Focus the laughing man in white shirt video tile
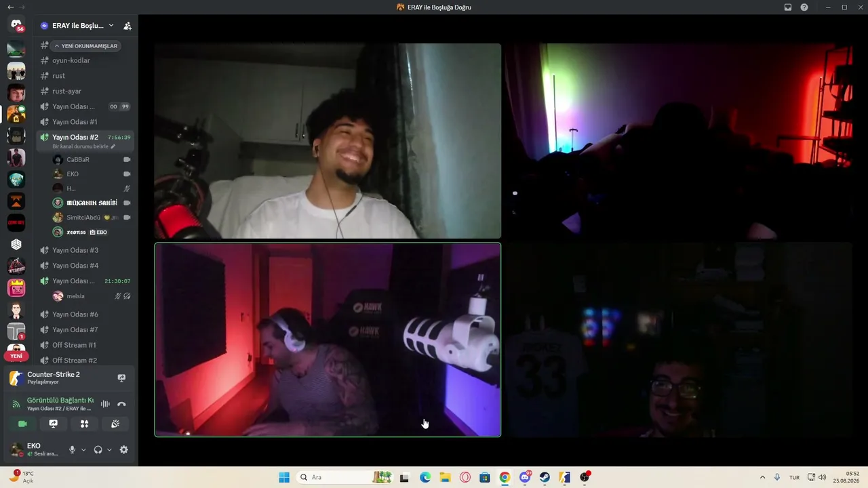The width and height of the screenshot is (868, 488). pos(328,141)
